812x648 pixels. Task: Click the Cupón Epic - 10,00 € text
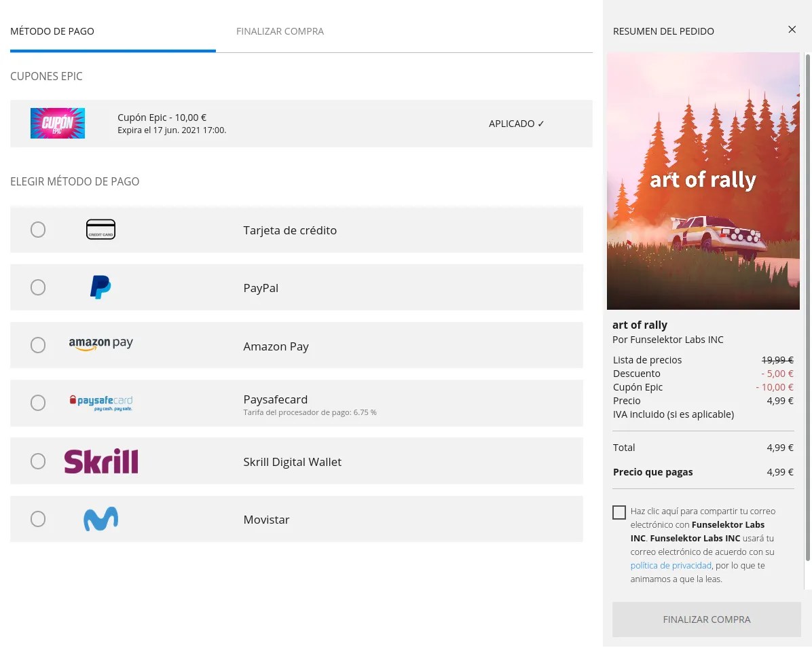pos(162,118)
